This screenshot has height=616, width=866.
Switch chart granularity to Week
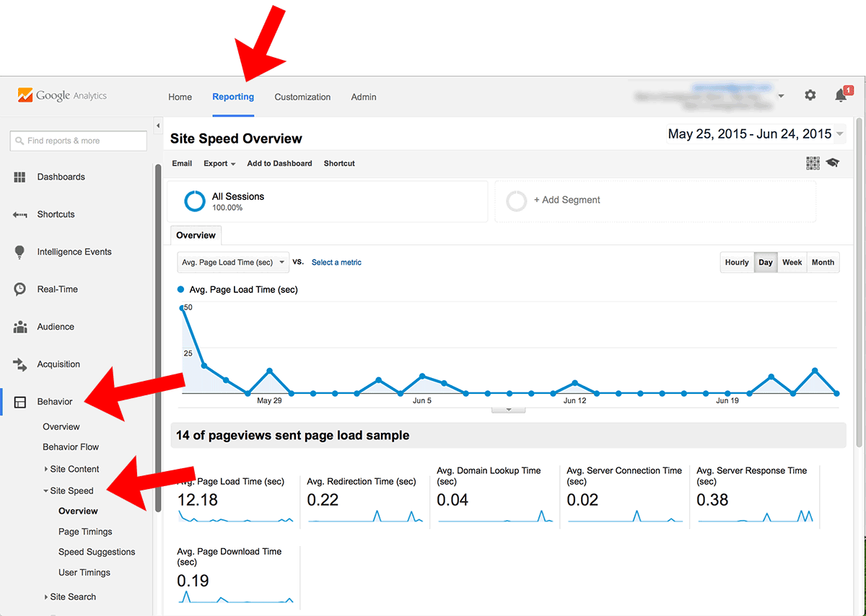pos(792,263)
